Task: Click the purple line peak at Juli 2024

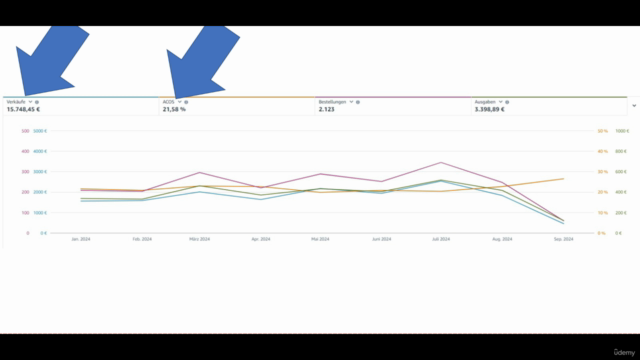Action: click(441, 162)
